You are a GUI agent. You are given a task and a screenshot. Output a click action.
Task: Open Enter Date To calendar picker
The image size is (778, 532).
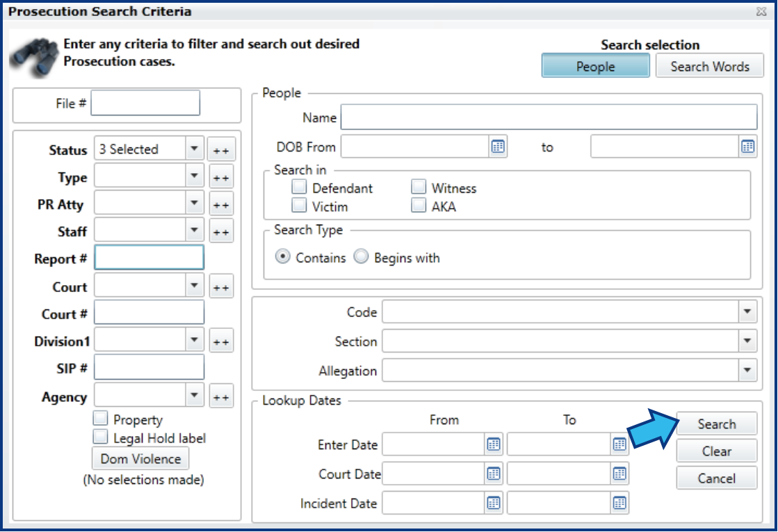click(x=619, y=444)
